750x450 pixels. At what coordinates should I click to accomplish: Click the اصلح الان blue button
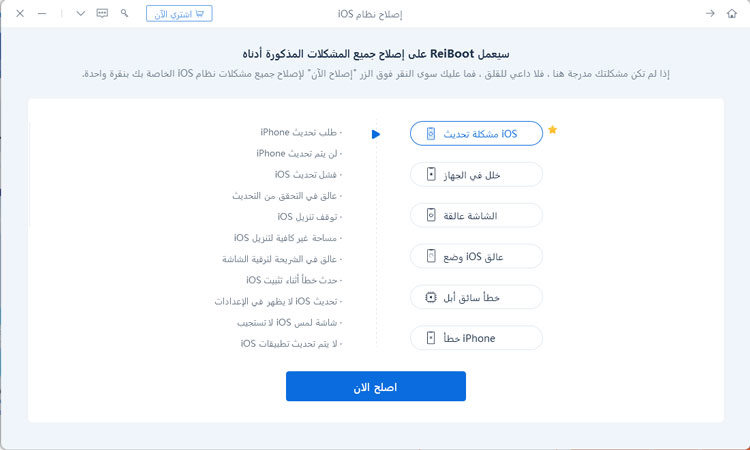click(x=375, y=386)
